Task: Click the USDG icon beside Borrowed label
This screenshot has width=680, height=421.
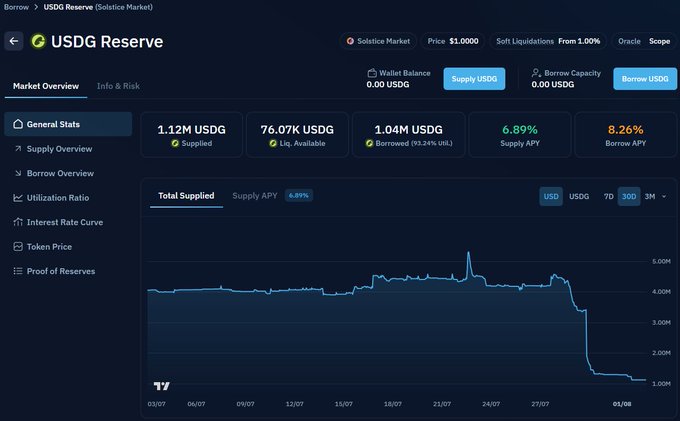Action: pos(369,144)
